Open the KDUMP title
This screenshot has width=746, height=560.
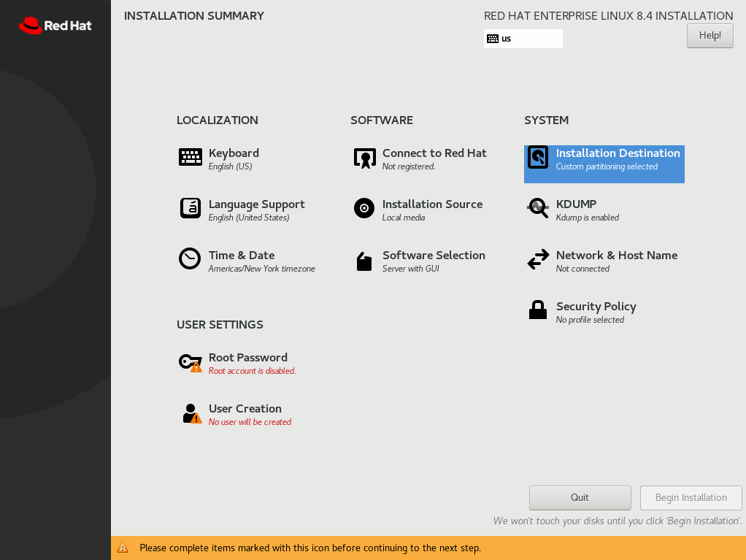[576, 204]
